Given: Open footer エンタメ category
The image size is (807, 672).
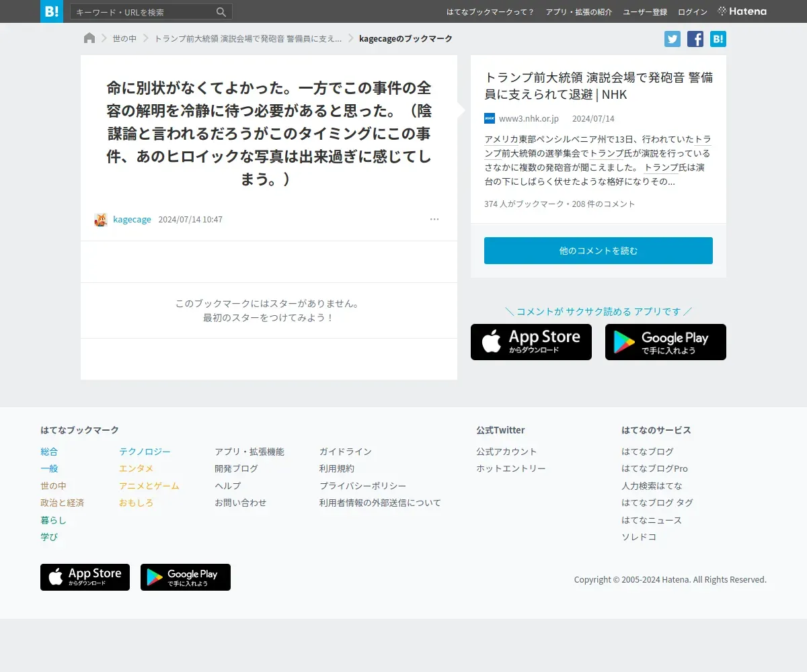Looking at the screenshot, I should click(x=137, y=468).
